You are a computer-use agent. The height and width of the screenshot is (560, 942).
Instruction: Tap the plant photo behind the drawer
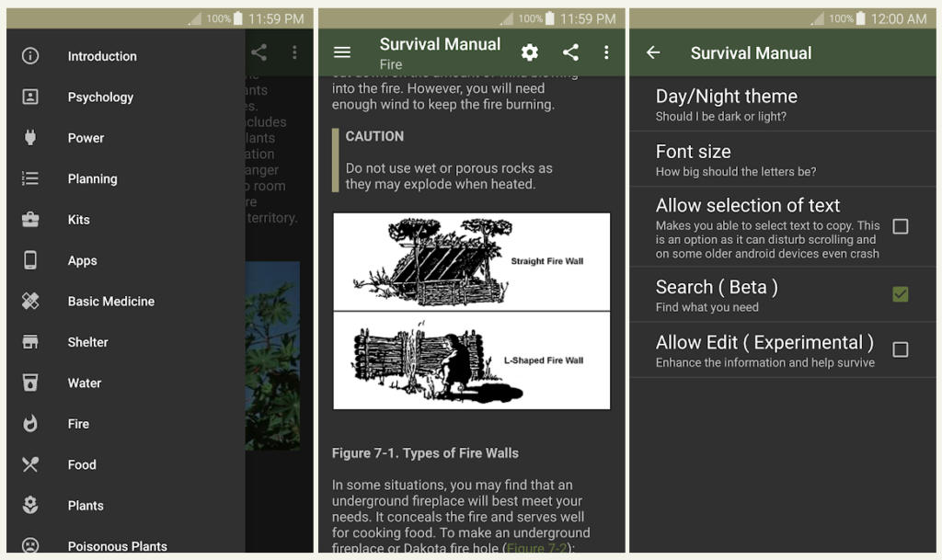(272, 355)
